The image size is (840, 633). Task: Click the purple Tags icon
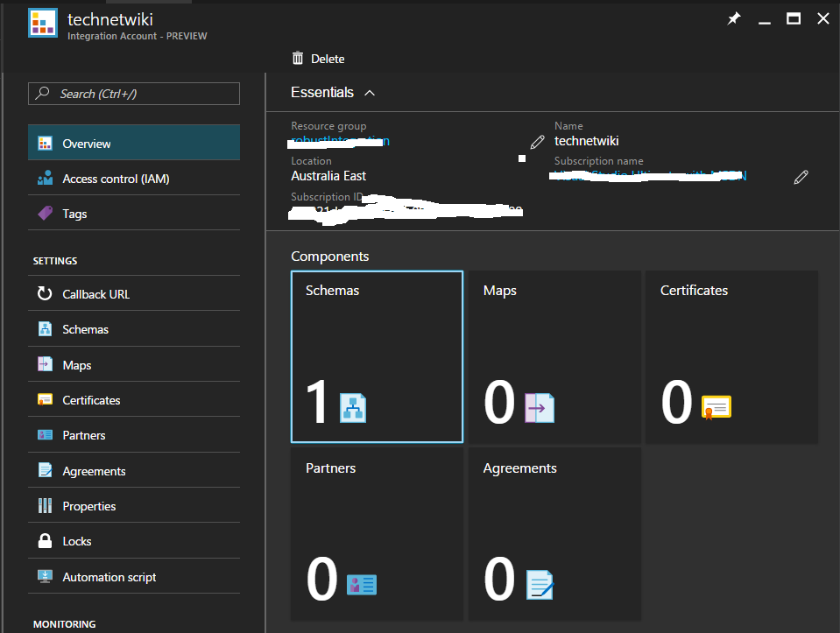click(45, 213)
